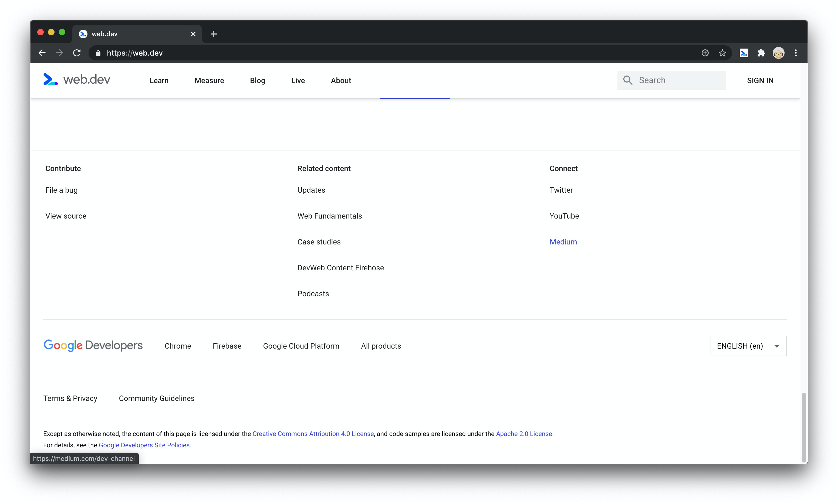Click the browser back arrow
838x504 pixels.
coord(42,53)
